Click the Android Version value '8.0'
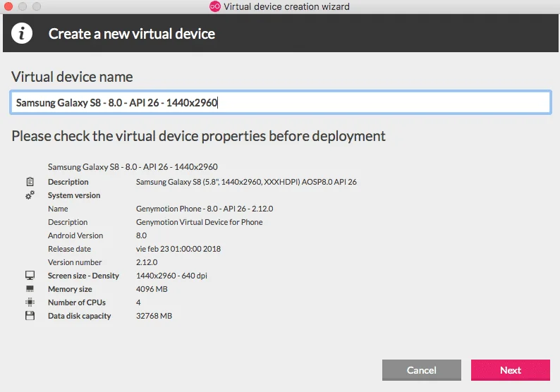This screenshot has width=560, height=392. [142, 235]
